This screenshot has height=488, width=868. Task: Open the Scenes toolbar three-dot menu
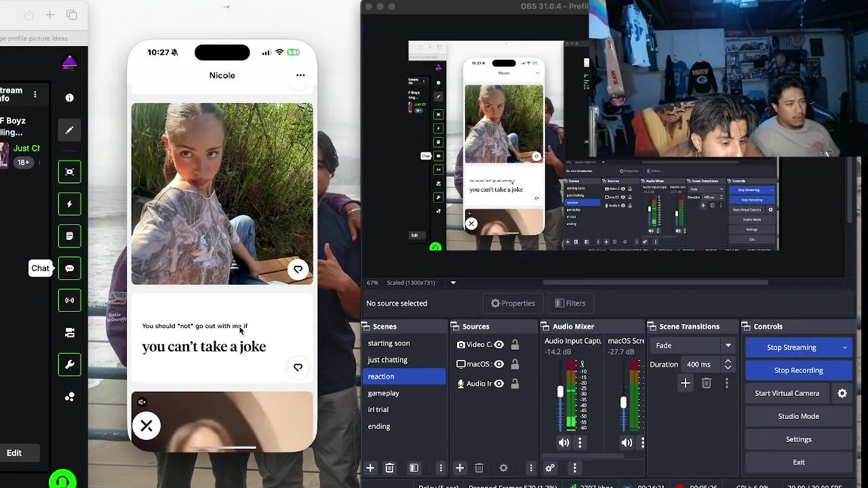[x=441, y=468]
